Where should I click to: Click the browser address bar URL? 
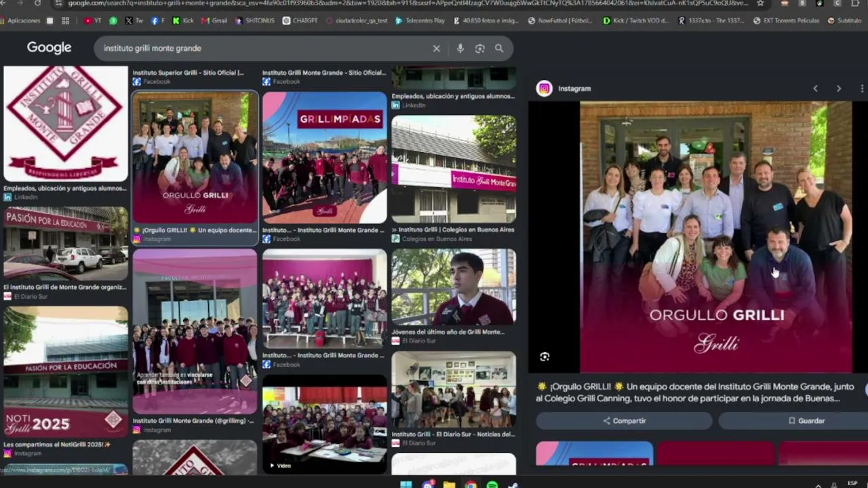point(407,3)
